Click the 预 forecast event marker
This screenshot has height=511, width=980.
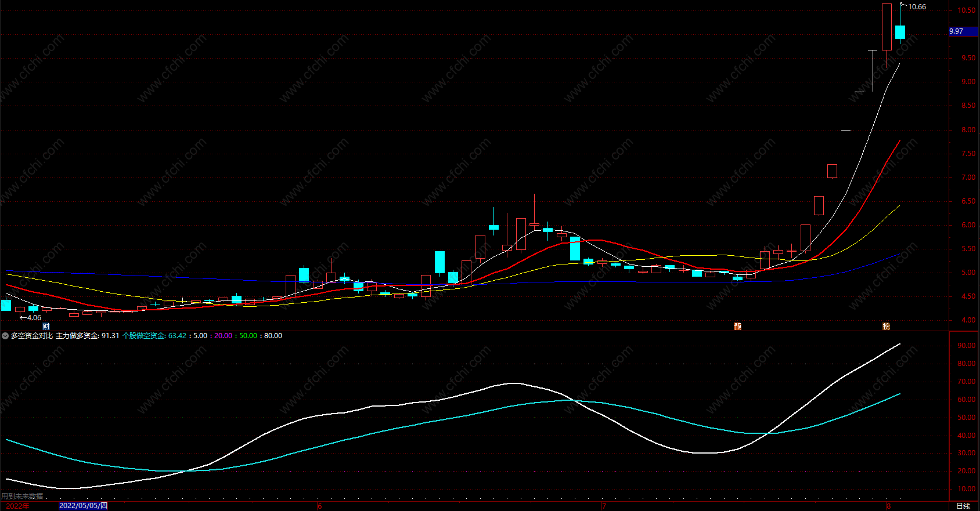coord(737,327)
